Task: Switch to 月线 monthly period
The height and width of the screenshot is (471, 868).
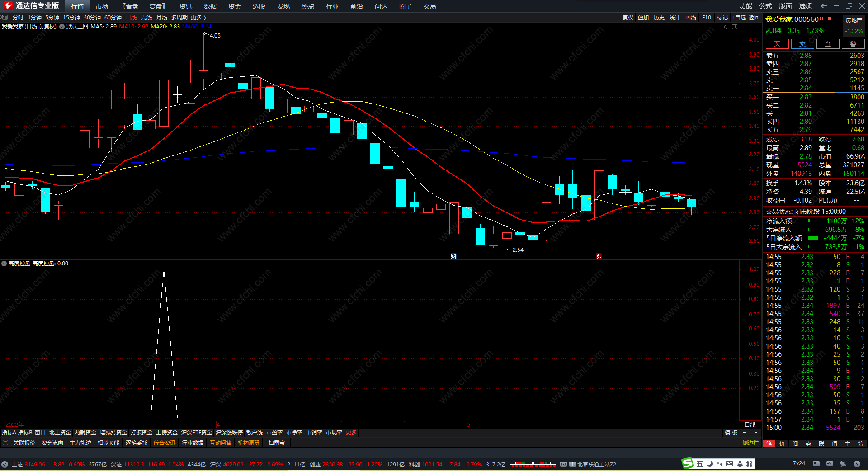Action: point(162,18)
